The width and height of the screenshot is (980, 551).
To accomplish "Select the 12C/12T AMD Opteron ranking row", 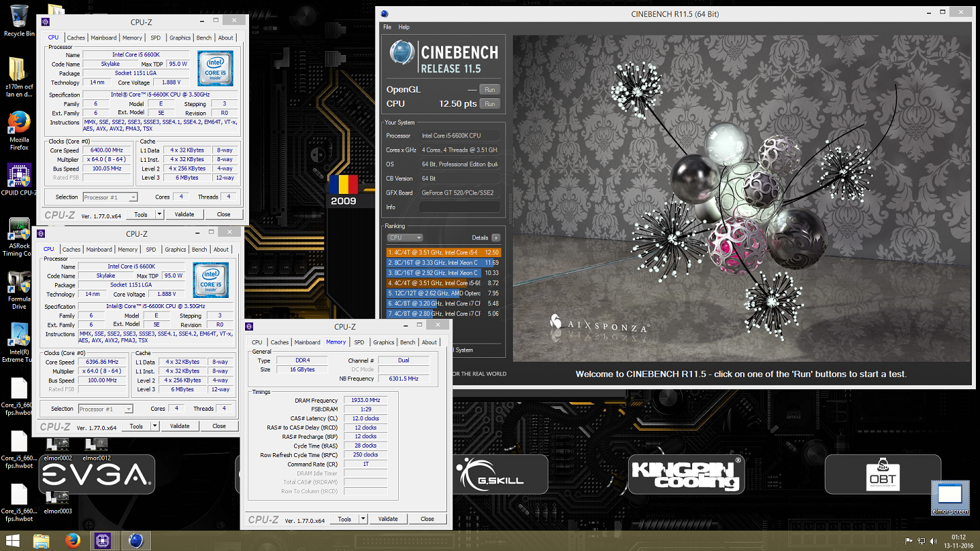I will [443, 293].
